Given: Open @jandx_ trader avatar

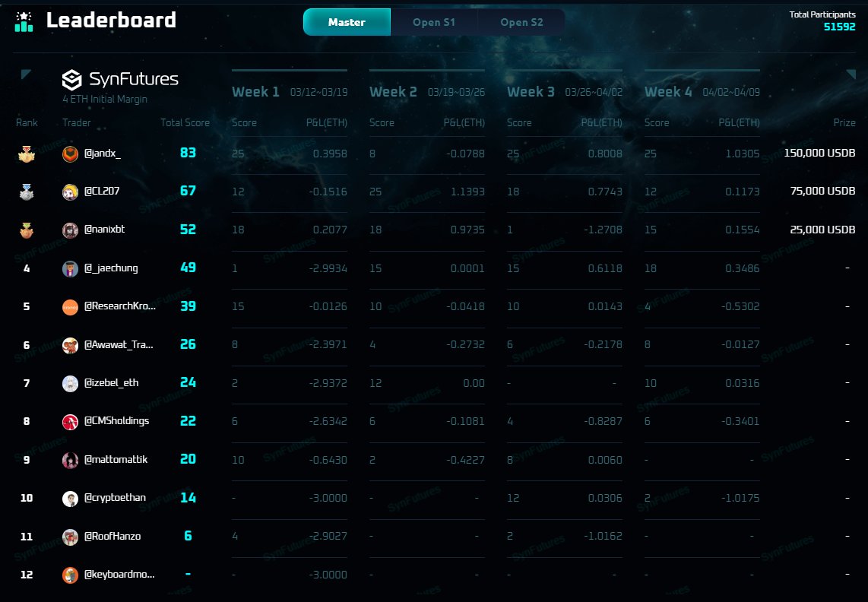Looking at the screenshot, I should (70, 154).
